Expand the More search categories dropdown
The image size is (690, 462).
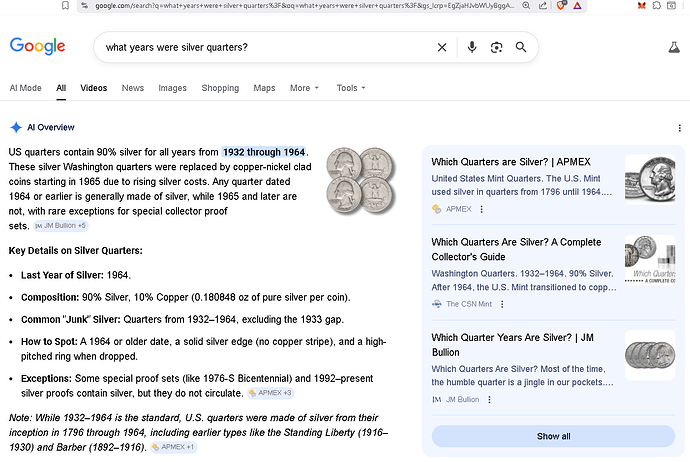[304, 88]
